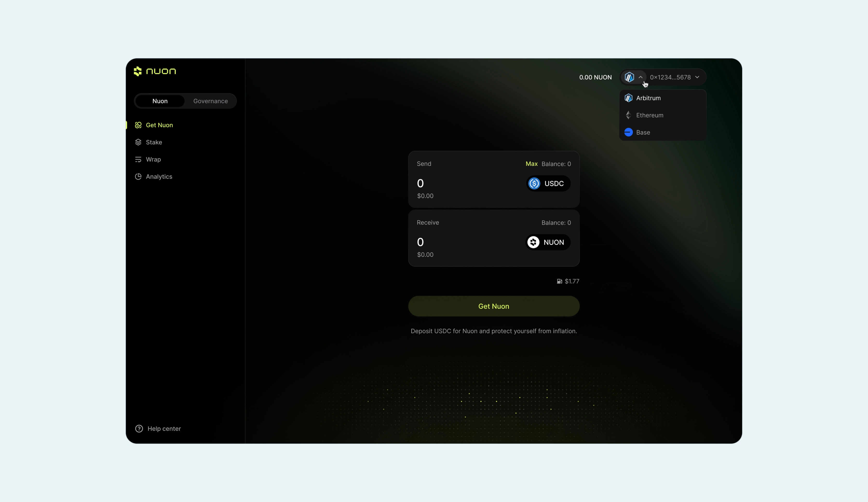
Task: Select Ethereum network option
Action: (663, 115)
